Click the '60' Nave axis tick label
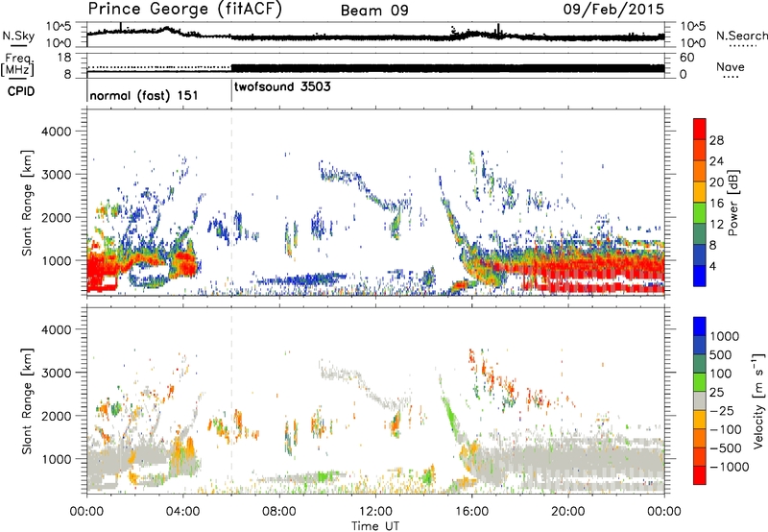768x532 pixels. [686, 58]
